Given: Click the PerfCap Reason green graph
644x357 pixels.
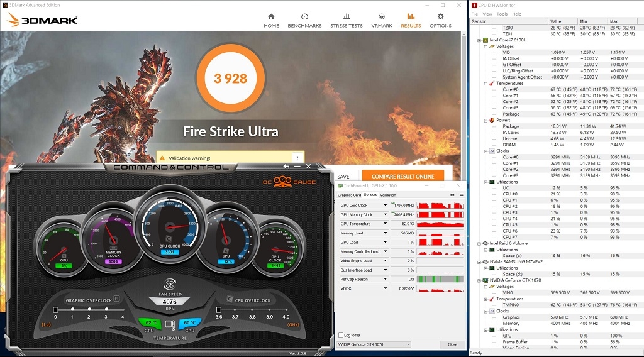Looking at the screenshot, I should click(x=440, y=279).
